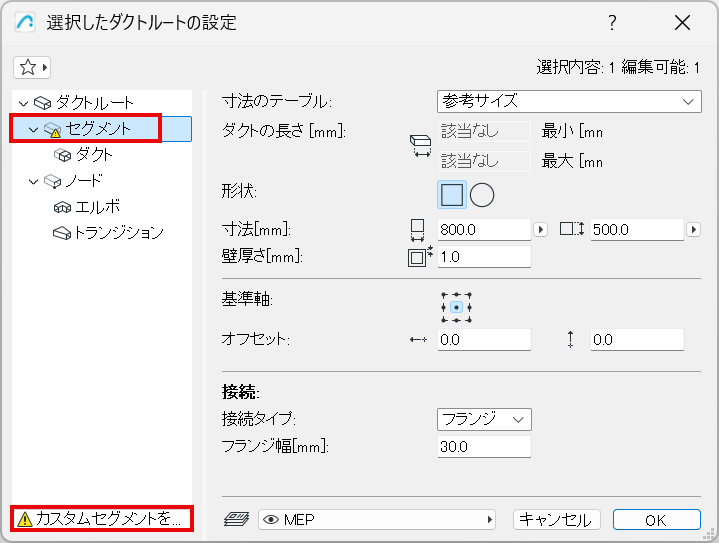Choose the rectangular shape

[452, 195]
